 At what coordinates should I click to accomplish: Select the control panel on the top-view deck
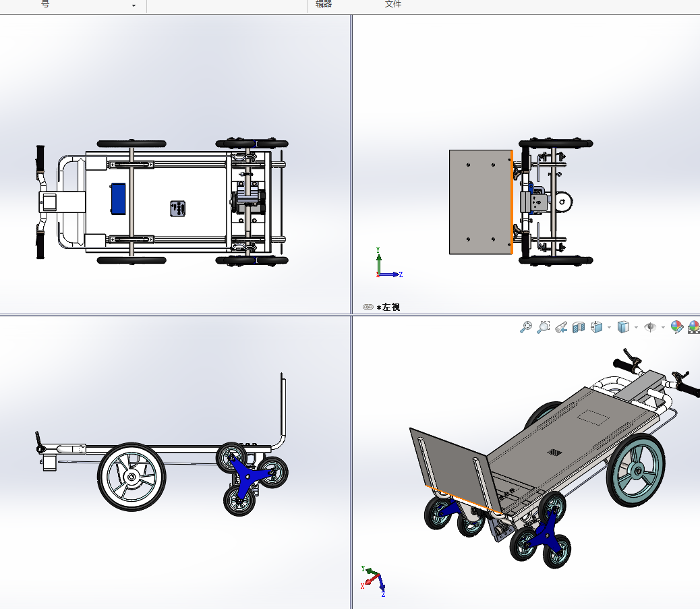[177, 208]
